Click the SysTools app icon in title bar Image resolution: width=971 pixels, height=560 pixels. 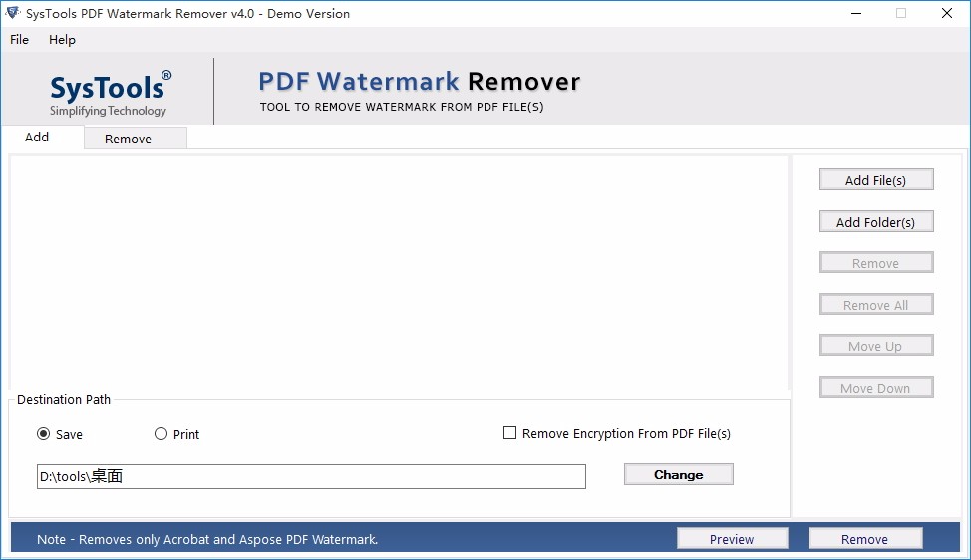coord(12,13)
